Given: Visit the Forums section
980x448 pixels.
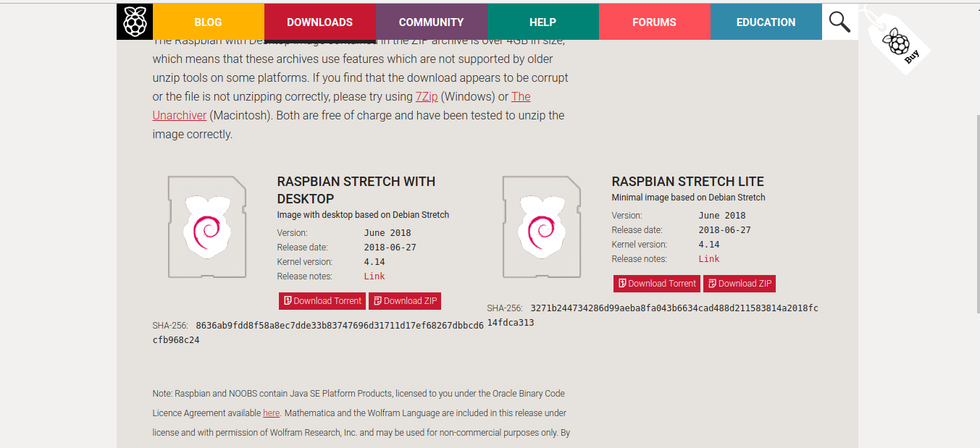Looking at the screenshot, I should [655, 22].
